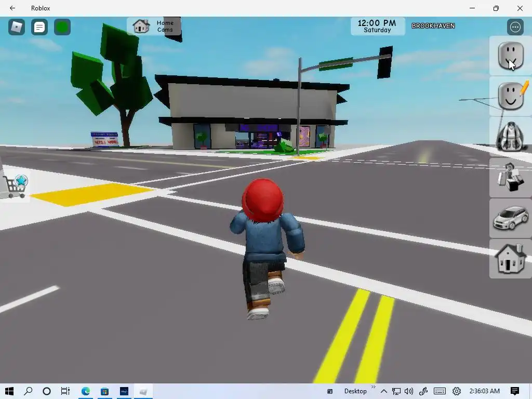Image resolution: width=532 pixels, height=399 pixels.
Task: Open the backpack inventory
Action: 511,137
